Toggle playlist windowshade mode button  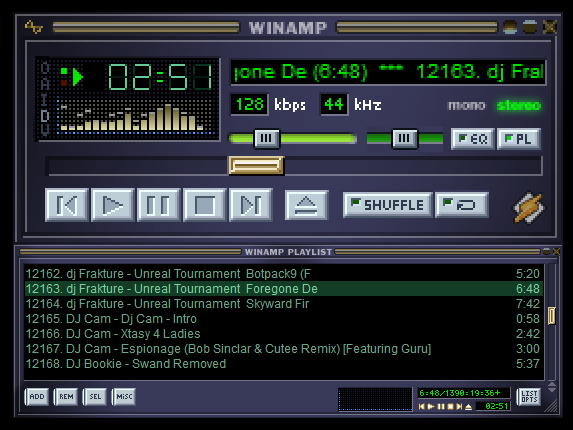547,252
